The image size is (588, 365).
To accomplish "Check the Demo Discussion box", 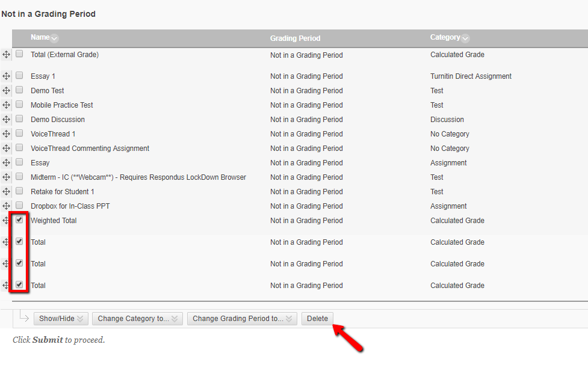I will click(19, 119).
